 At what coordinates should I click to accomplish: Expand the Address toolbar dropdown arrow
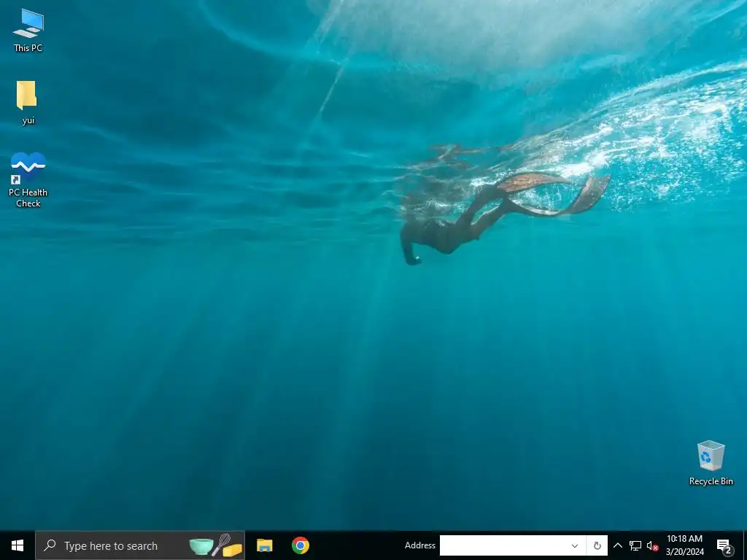point(575,545)
